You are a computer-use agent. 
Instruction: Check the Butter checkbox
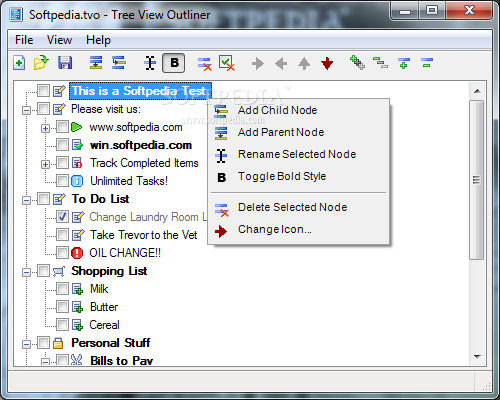coord(62,307)
